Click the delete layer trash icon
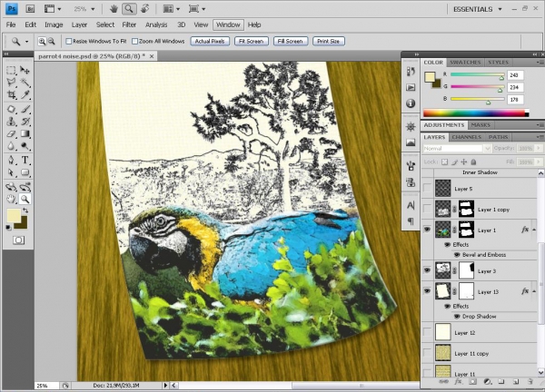This screenshot has height=392, width=545. point(530,382)
